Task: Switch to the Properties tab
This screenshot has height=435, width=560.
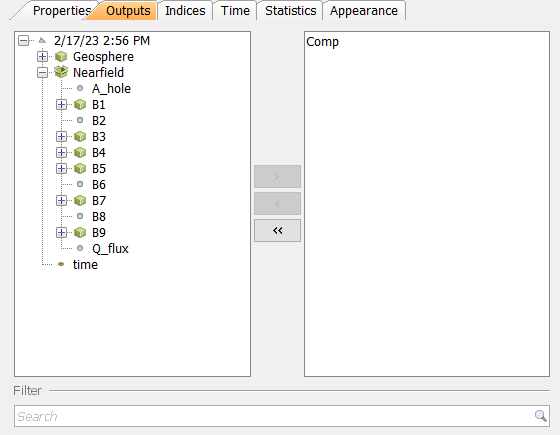Action: (x=61, y=11)
